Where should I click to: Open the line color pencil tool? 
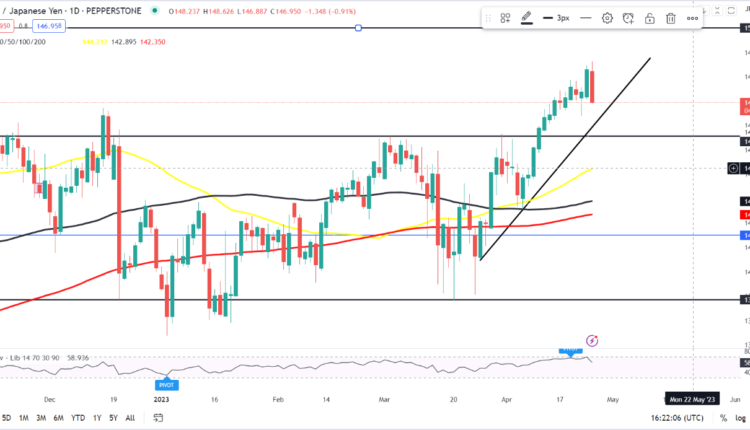click(527, 18)
